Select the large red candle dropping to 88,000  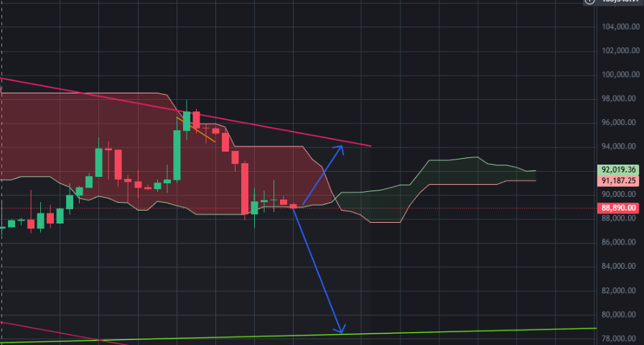coord(245,188)
